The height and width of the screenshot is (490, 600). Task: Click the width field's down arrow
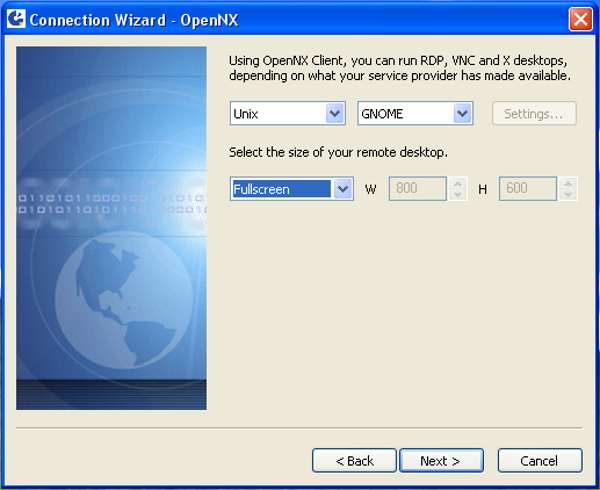(458, 194)
